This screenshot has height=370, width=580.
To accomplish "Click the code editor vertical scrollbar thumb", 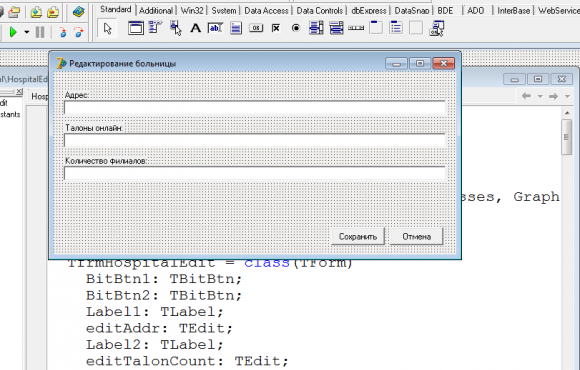I will (x=566, y=137).
